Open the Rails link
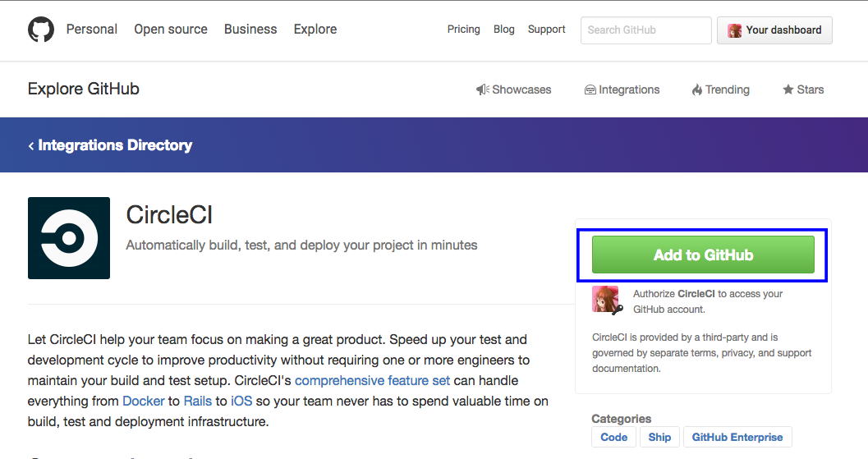 pyautogui.click(x=198, y=401)
